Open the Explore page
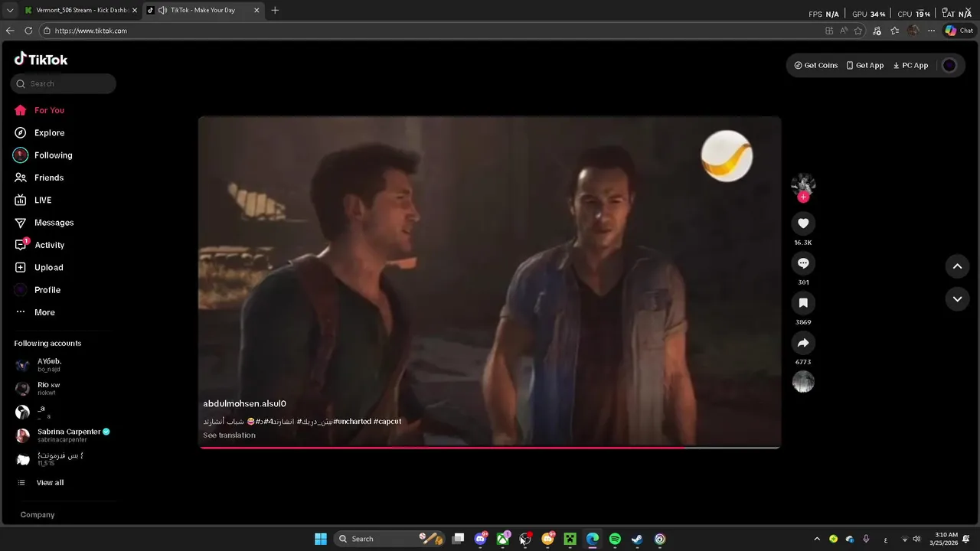Image resolution: width=980 pixels, height=551 pixels. click(39, 132)
